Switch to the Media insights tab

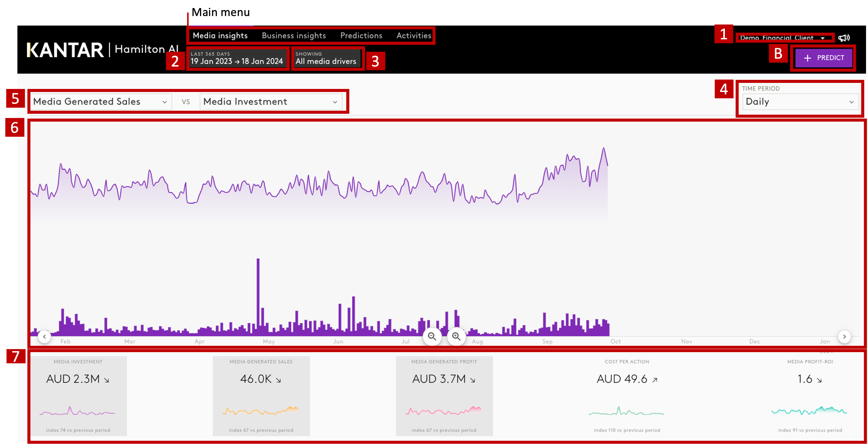pyautogui.click(x=220, y=35)
